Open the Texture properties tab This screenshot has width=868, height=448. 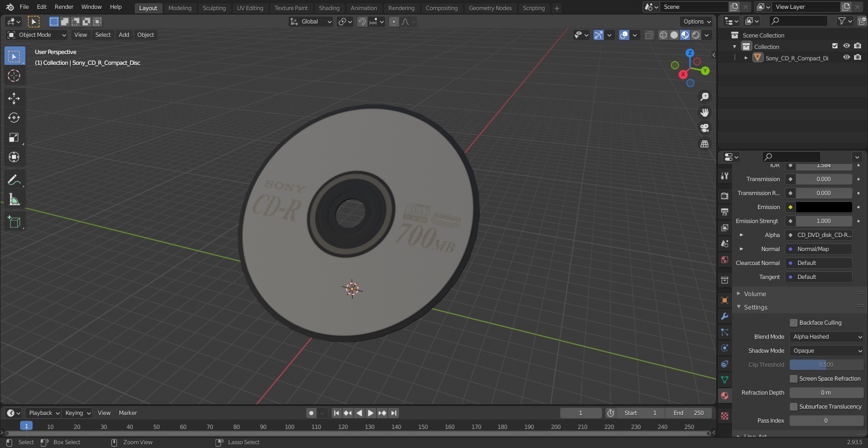tap(724, 416)
